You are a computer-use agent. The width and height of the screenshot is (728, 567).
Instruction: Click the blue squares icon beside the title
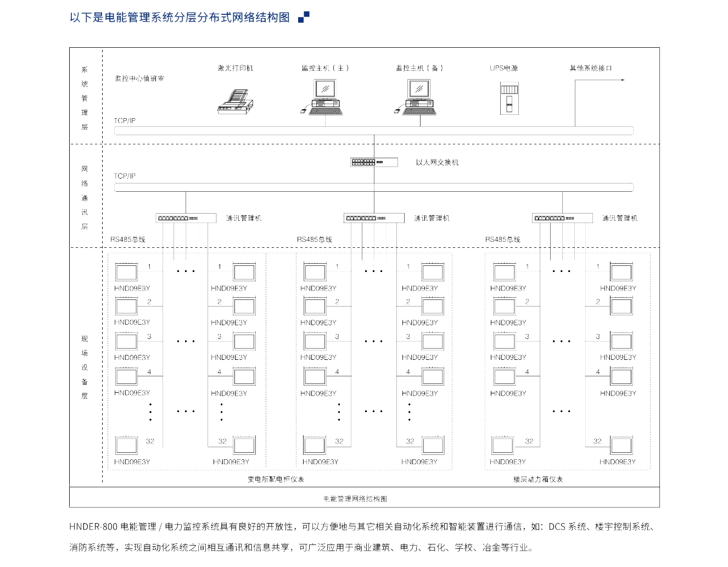(x=304, y=17)
